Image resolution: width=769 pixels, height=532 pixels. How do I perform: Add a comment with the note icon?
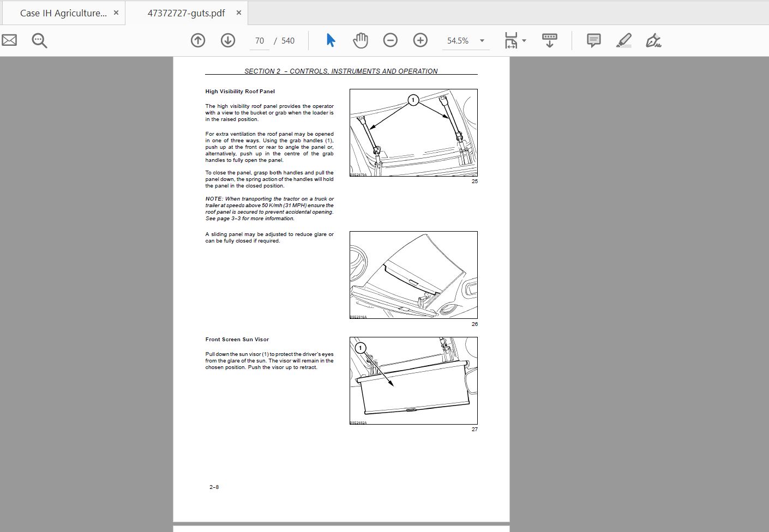[x=594, y=40]
